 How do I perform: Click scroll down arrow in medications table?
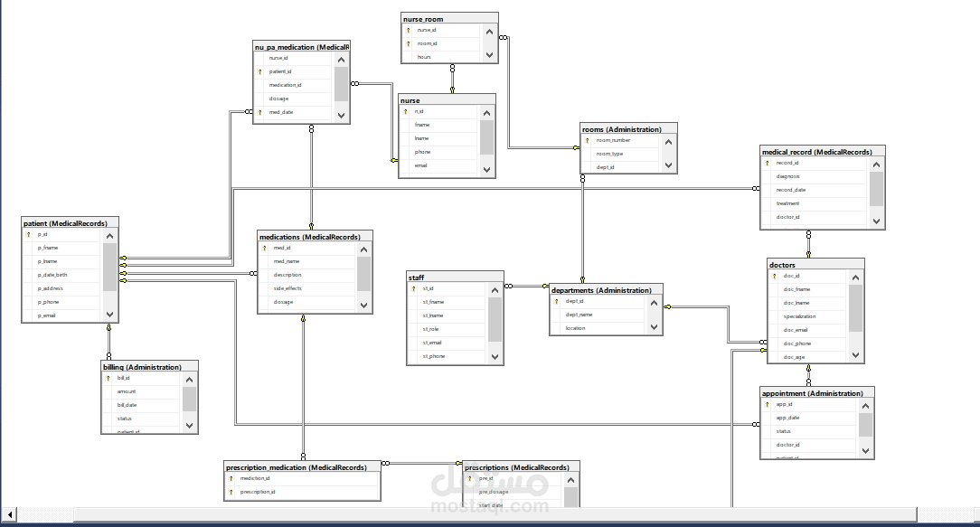click(363, 305)
